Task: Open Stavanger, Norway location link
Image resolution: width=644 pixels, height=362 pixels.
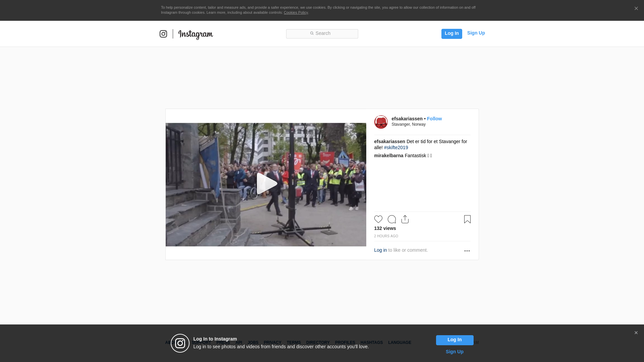Action: [x=409, y=124]
